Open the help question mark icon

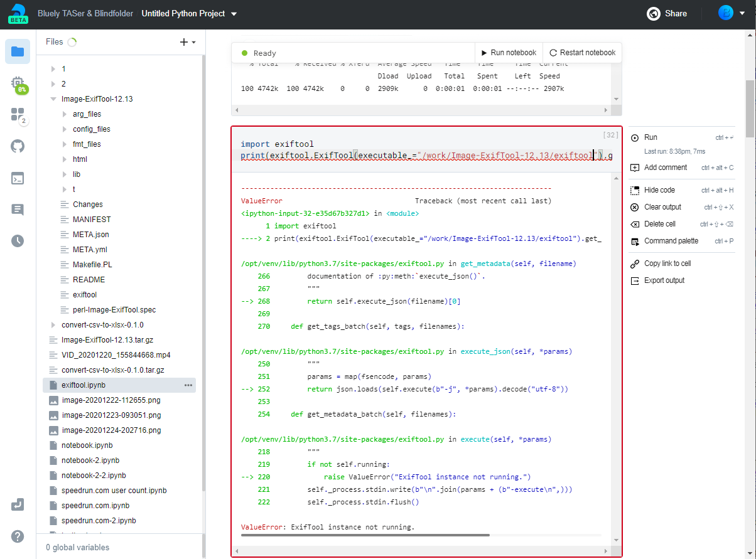tap(18, 536)
